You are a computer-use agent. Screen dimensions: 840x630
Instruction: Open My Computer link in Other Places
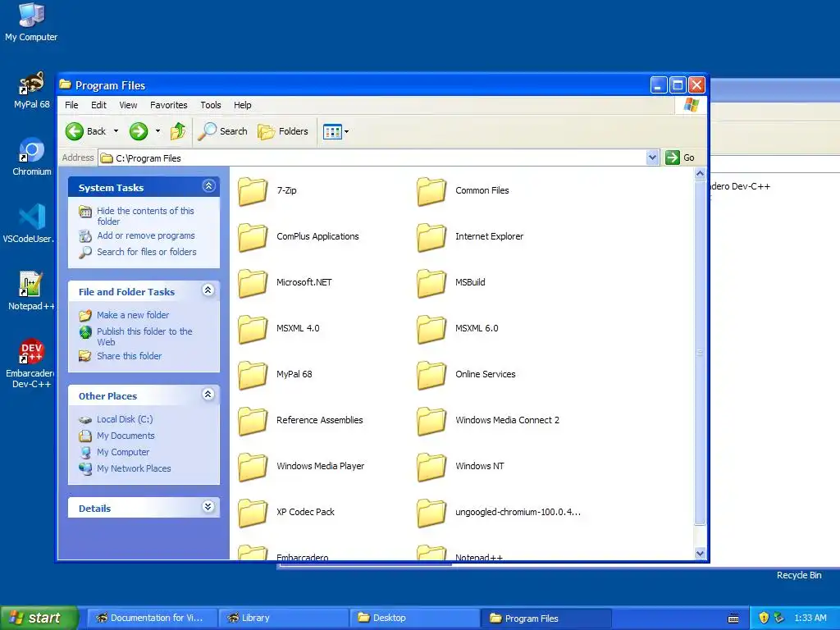[x=123, y=452]
